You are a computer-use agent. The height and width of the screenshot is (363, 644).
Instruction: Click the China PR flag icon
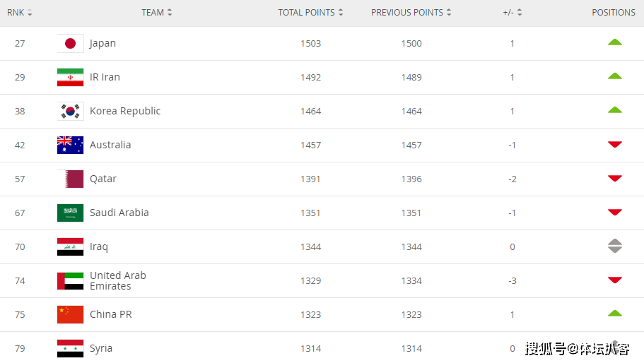pyautogui.click(x=70, y=314)
